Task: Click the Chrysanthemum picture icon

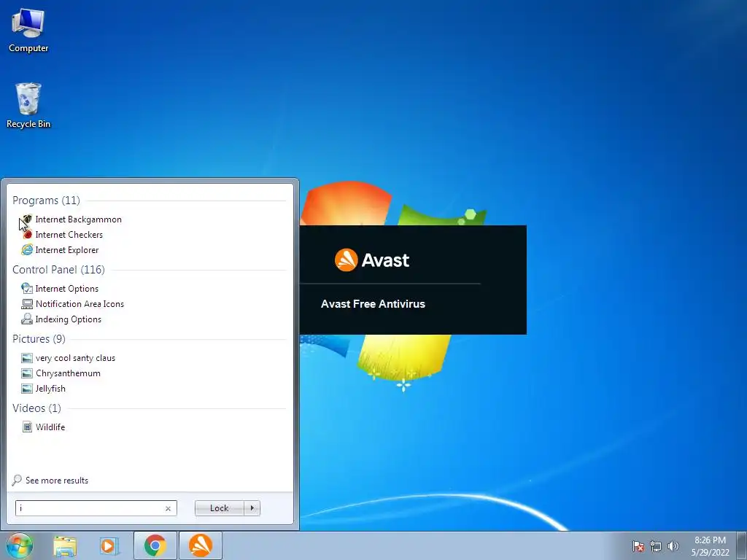Action: (27, 373)
